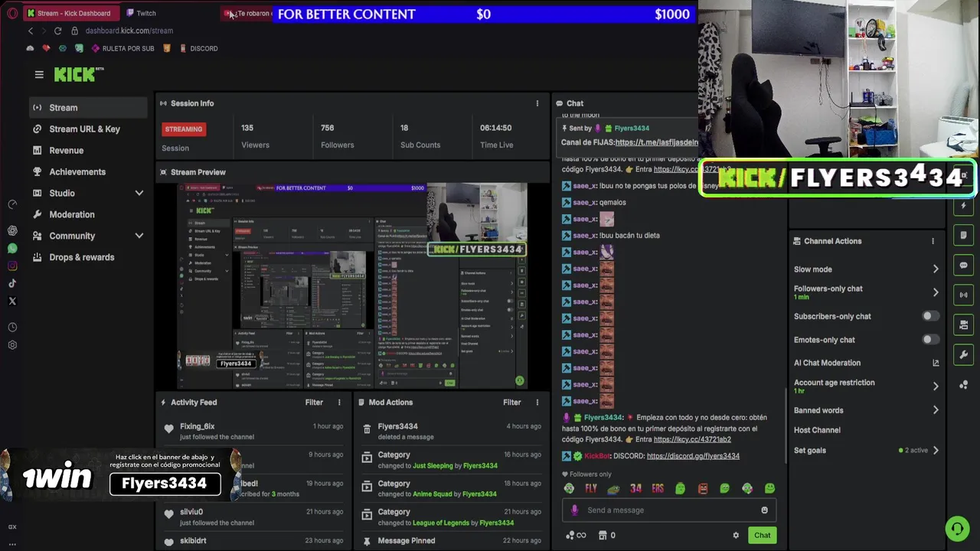Open chat settings gear icon
This screenshot has width=980, height=551.
(x=736, y=535)
